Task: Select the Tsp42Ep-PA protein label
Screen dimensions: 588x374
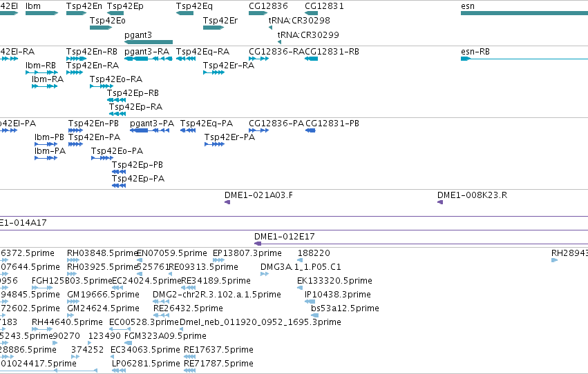Action: pyautogui.click(x=138, y=179)
